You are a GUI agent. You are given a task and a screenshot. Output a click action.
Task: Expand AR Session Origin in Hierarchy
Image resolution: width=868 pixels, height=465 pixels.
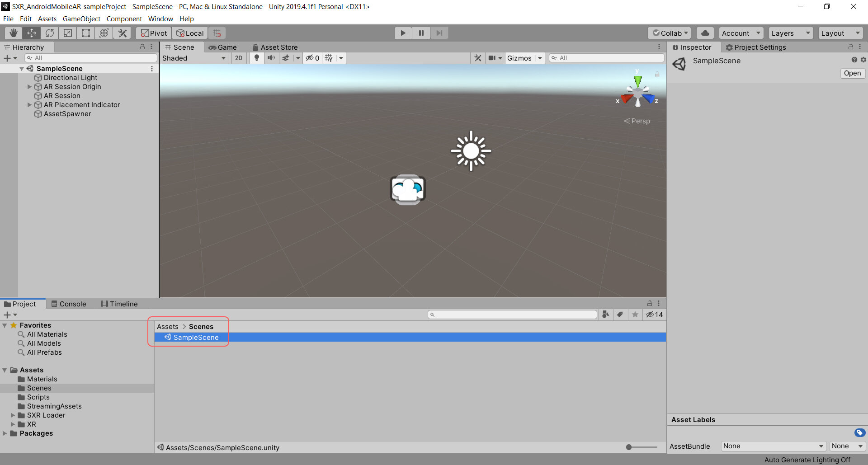(x=29, y=87)
